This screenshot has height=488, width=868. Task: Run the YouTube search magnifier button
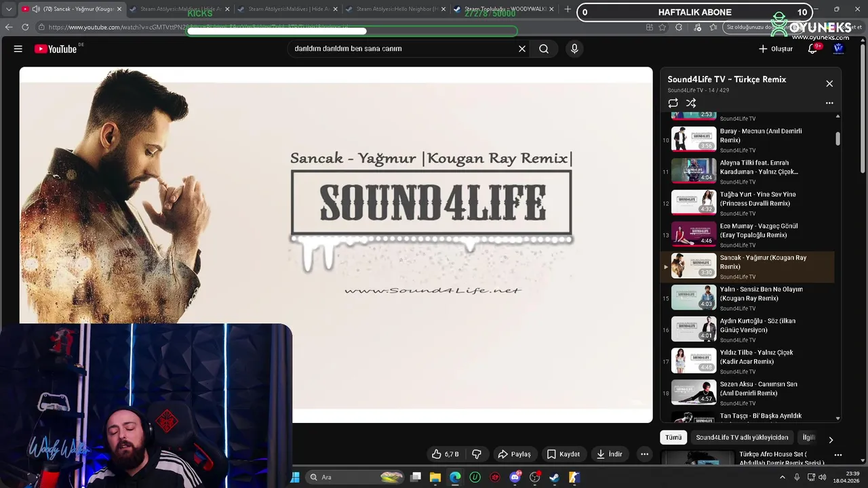544,49
